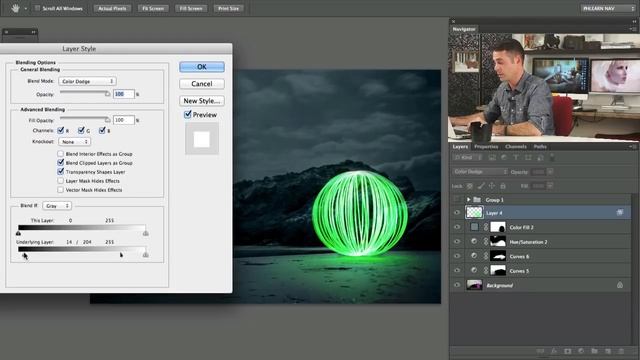Check Scroll All Windows option
The image size is (640, 360).
coord(37,8)
